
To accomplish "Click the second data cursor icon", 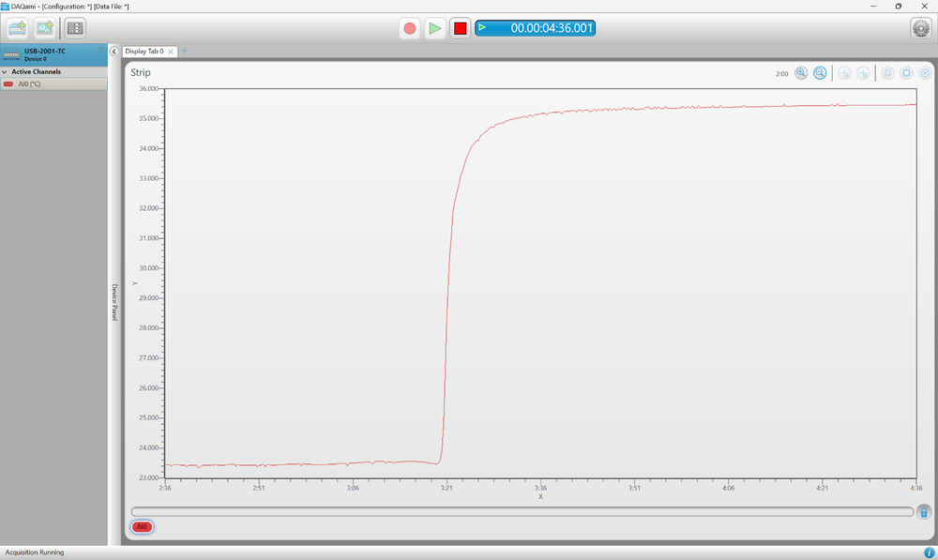I will (x=863, y=73).
